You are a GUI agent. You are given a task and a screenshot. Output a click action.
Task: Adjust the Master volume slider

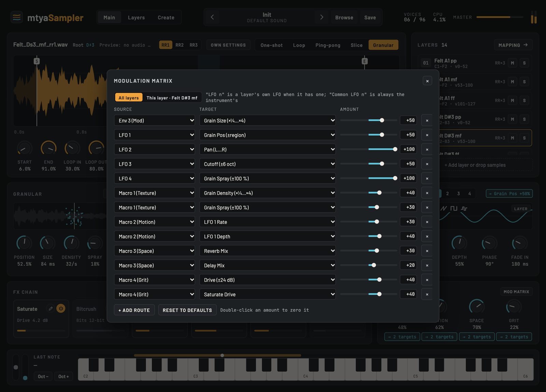coord(500,17)
